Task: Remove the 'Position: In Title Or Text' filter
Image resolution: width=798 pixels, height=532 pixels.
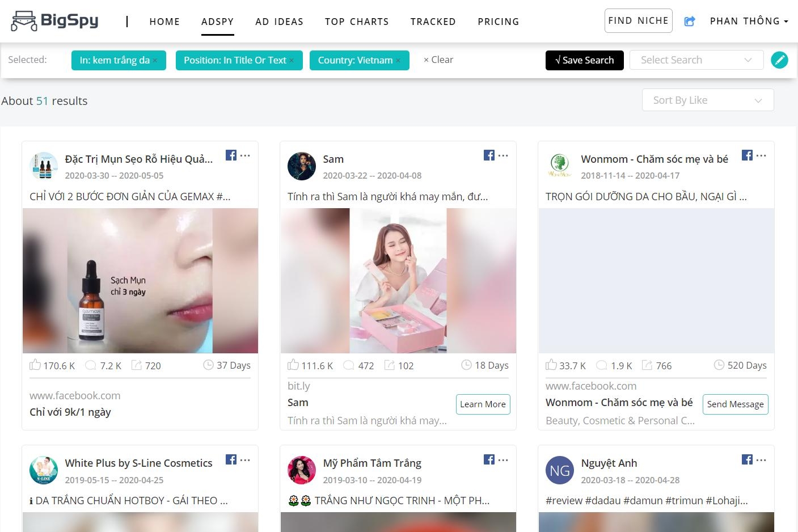Action: [x=292, y=61]
